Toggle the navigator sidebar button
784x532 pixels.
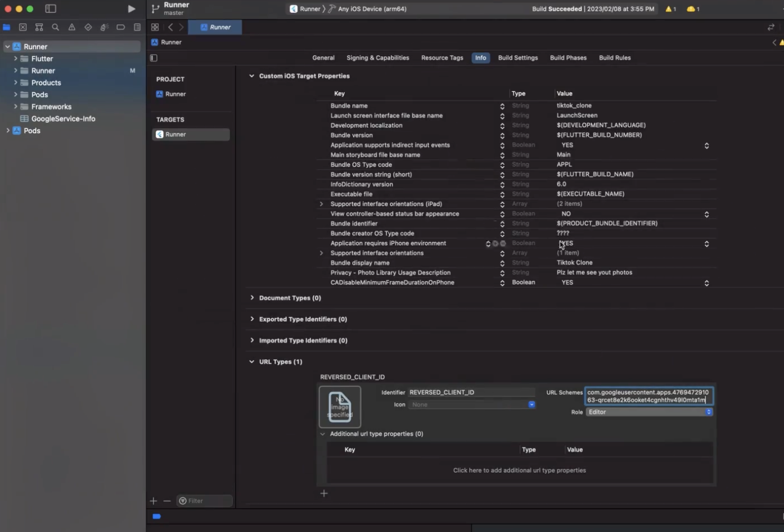point(51,9)
